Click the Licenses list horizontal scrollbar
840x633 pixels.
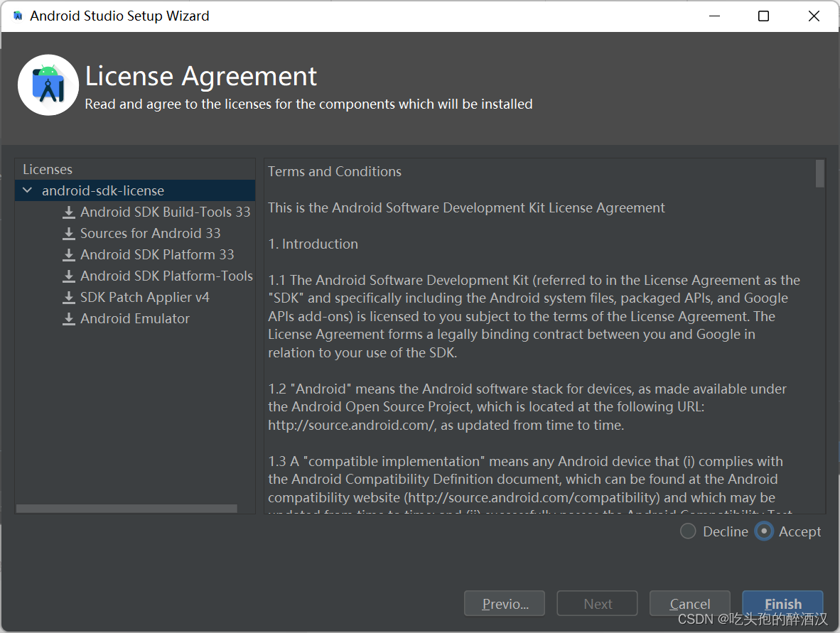(x=127, y=508)
